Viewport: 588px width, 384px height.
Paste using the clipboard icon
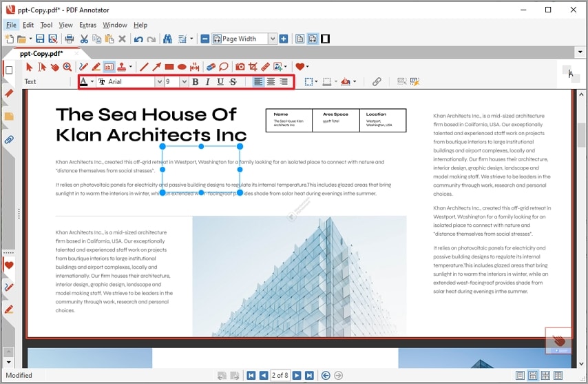(109, 39)
